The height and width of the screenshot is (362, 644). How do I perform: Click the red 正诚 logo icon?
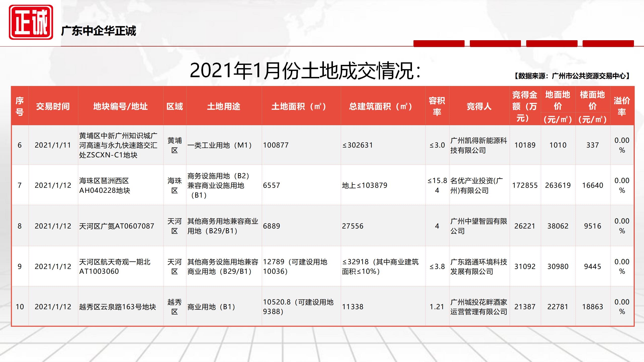(31, 22)
